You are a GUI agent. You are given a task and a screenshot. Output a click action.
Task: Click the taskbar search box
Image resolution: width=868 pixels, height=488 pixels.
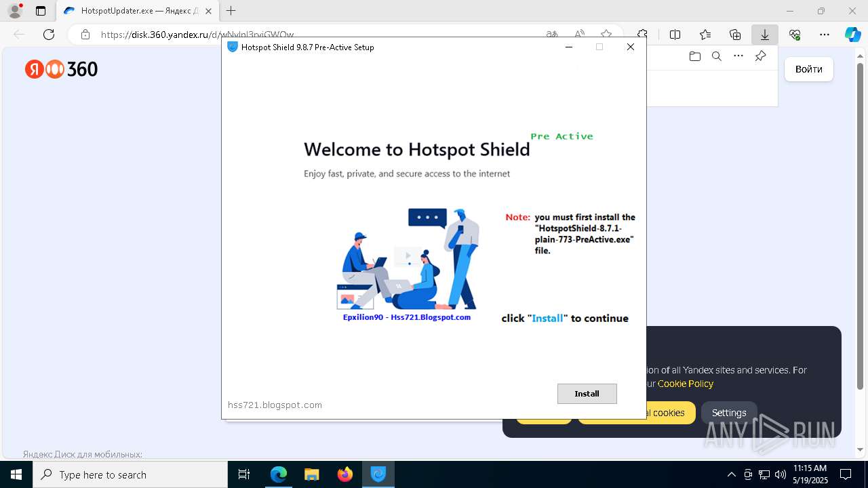(130, 474)
